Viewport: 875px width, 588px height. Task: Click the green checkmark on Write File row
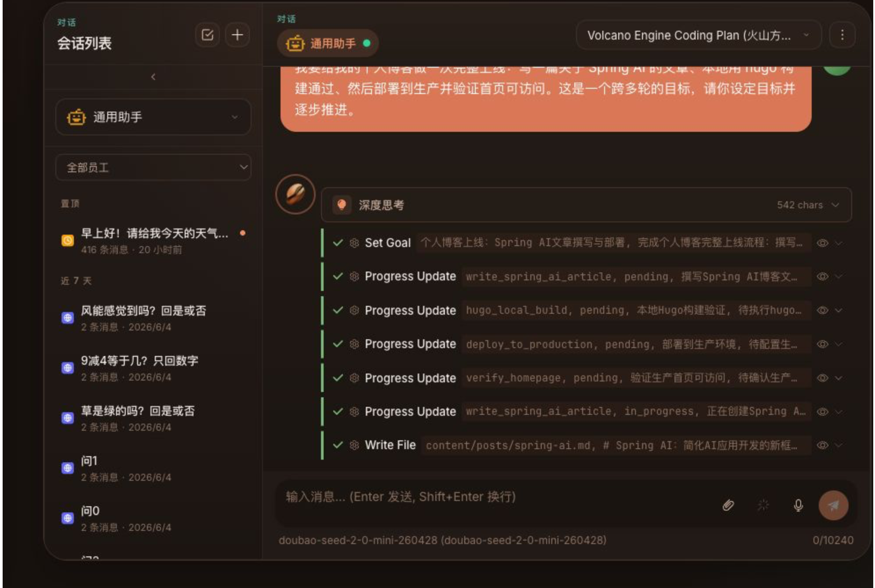[x=338, y=445]
